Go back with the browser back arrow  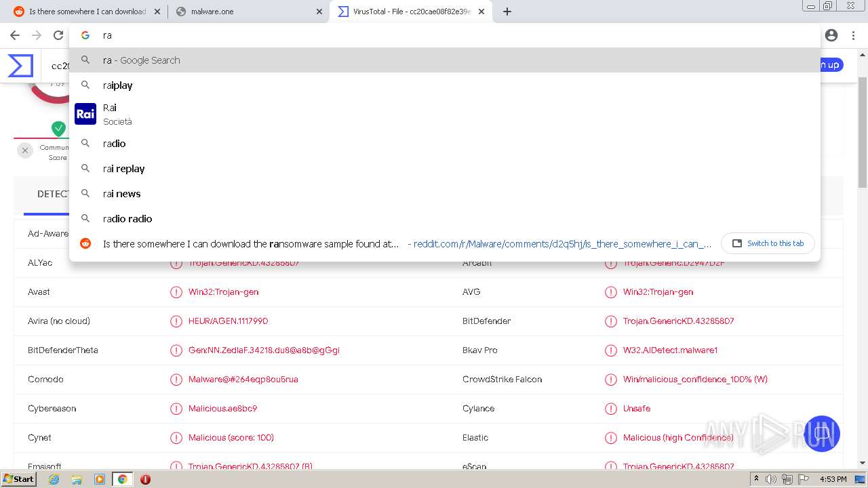15,35
